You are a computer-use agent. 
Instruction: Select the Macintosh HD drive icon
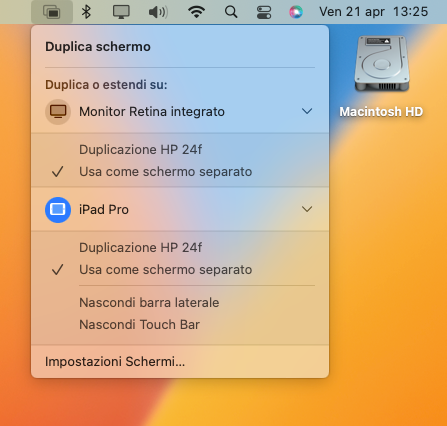pyautogui.click(x=382, y=63)
